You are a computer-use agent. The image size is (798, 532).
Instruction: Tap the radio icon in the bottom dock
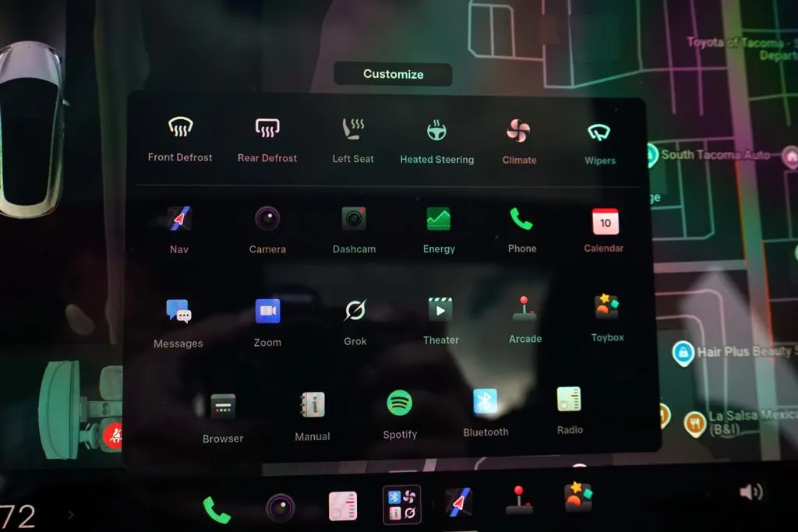point(343,506)
